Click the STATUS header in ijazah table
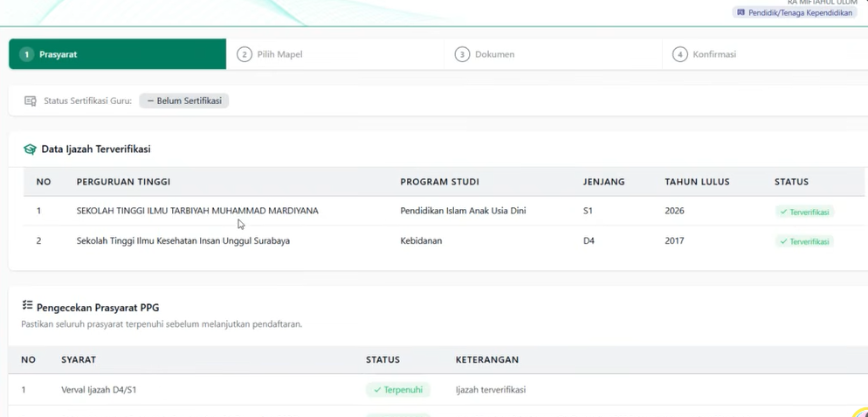Image resolution: width=868 pixels, height=417 pixels. 792,182
